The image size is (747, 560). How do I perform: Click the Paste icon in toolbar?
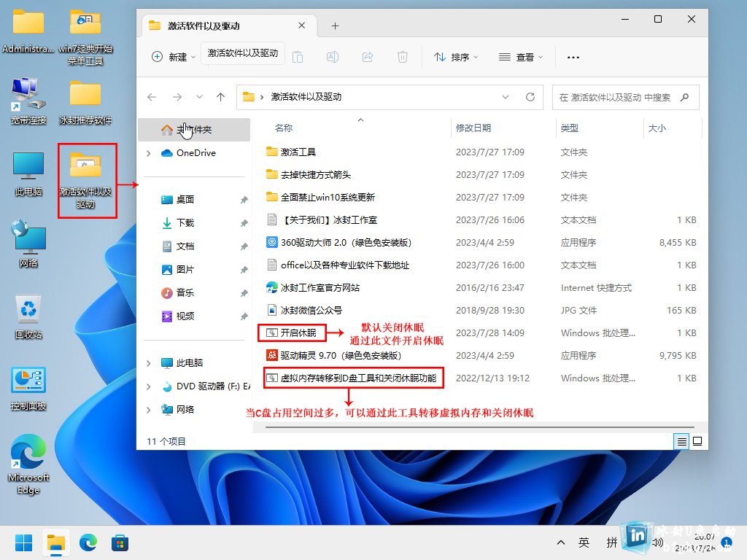pos(298,57)
